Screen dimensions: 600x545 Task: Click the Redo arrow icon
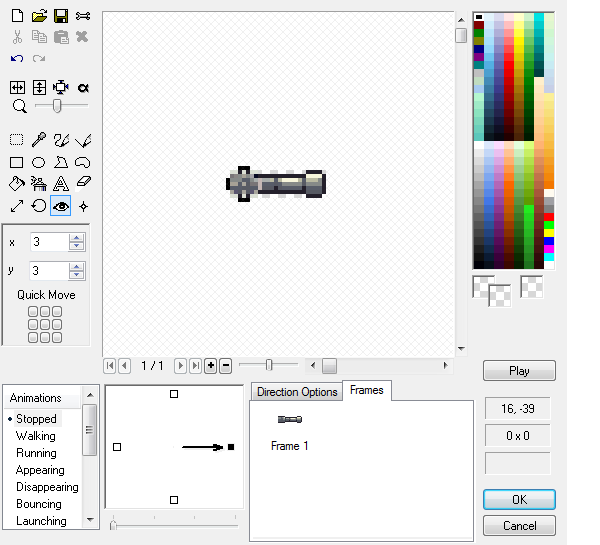point(39,59)
